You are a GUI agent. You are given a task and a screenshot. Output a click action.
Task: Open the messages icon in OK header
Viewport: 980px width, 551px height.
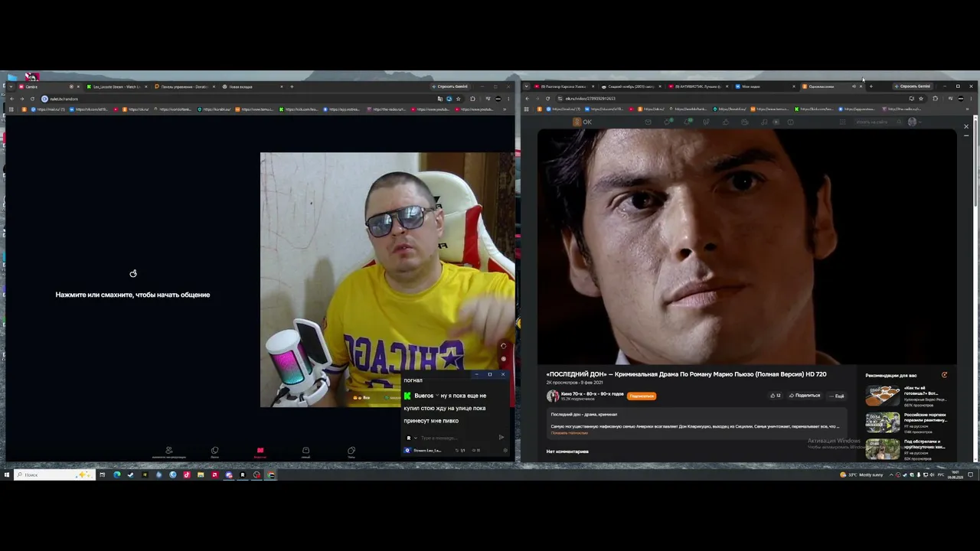pyautogui.click(x=648, y=122)
